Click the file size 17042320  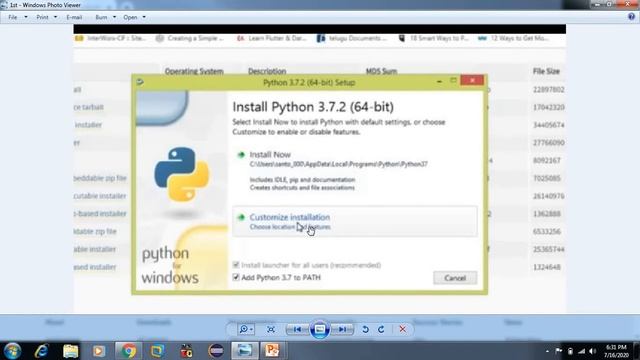pos(549,107)
